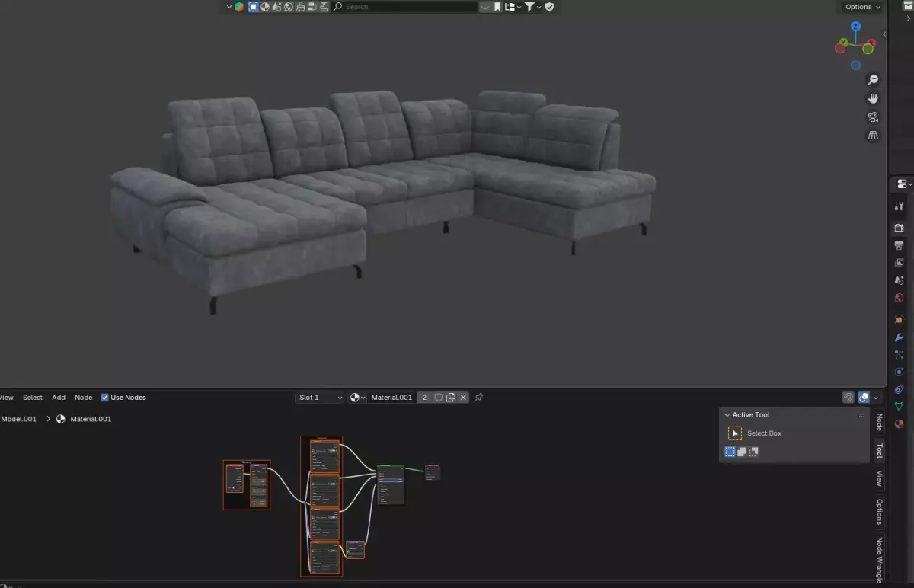Open the Material properties tab icon

(900, 424)
